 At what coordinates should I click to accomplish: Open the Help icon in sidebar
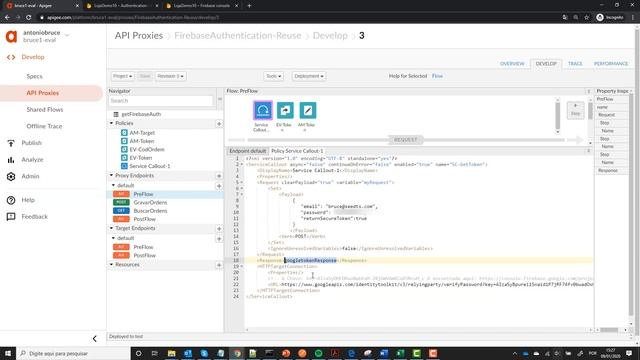pyautogui.click(x=11, y=200)
